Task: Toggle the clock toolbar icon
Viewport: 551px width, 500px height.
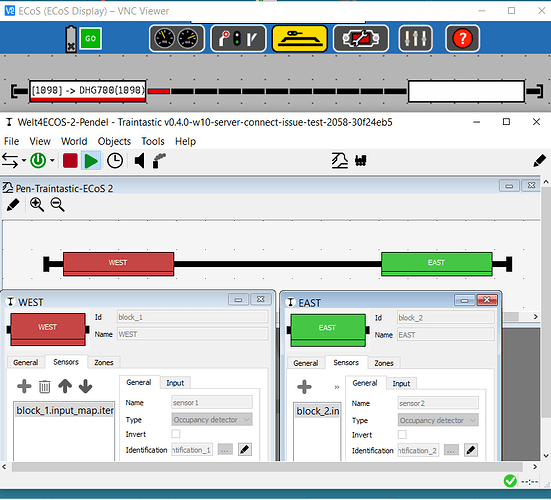Action: [115, 161]
